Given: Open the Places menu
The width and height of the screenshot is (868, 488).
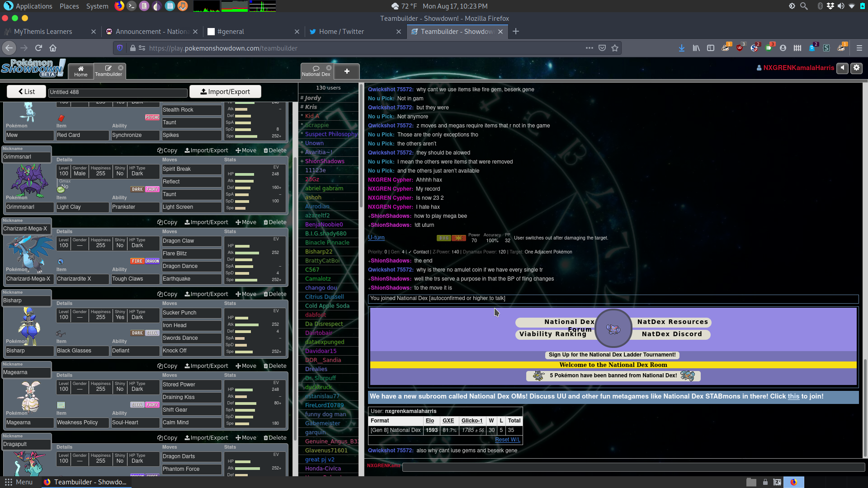Looking at the screenshot, I should [69, 6].
